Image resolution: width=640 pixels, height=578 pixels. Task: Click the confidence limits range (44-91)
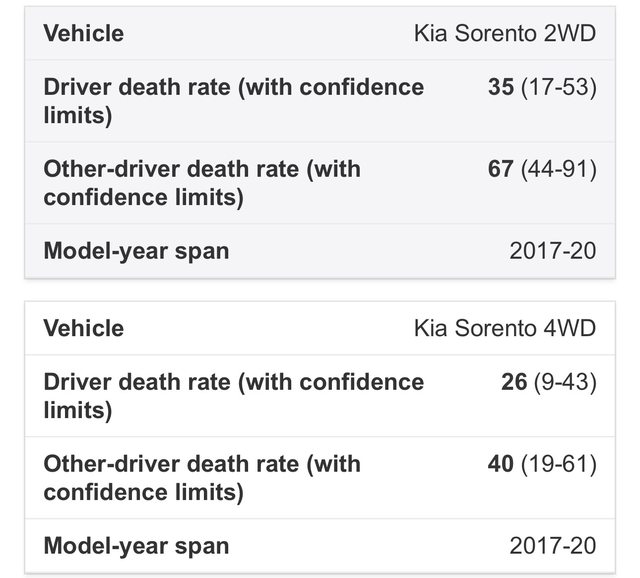click(x=558, y=169)
